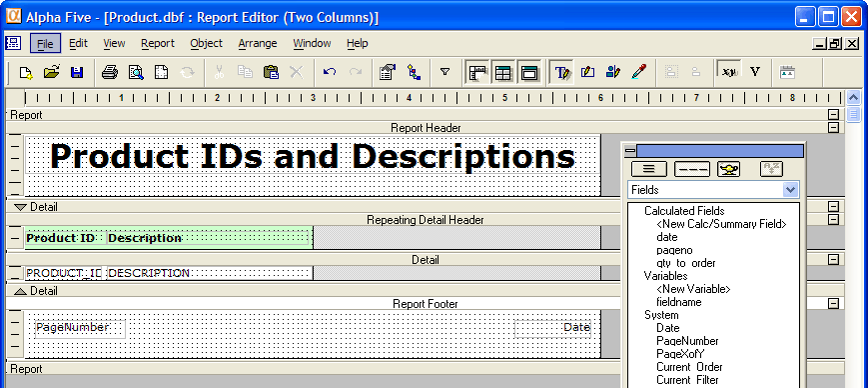Collapse the Repeating Detail Header section
This screenshot has width=868, height=388.
click(x=833, y=219)
